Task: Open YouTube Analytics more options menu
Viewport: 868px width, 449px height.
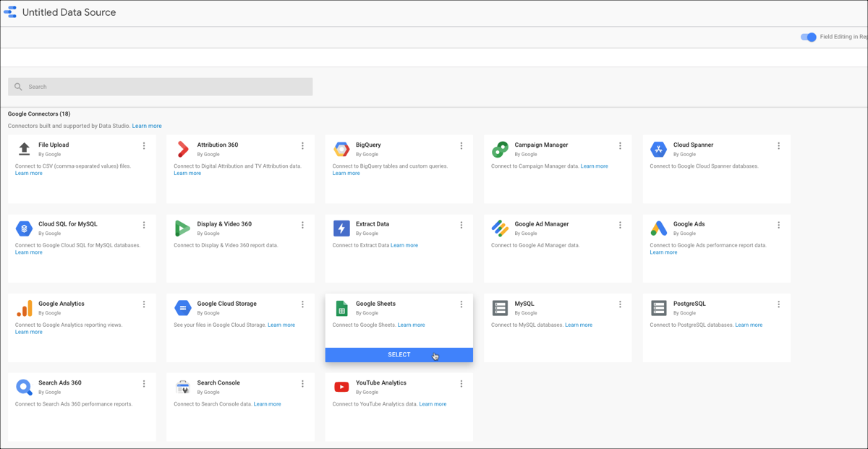Action: 461,384
